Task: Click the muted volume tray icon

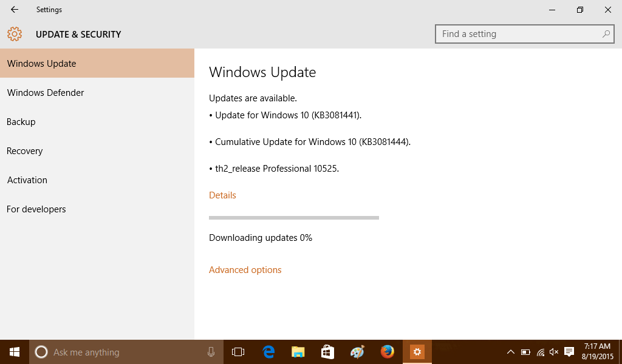Action: click(554, 352)
